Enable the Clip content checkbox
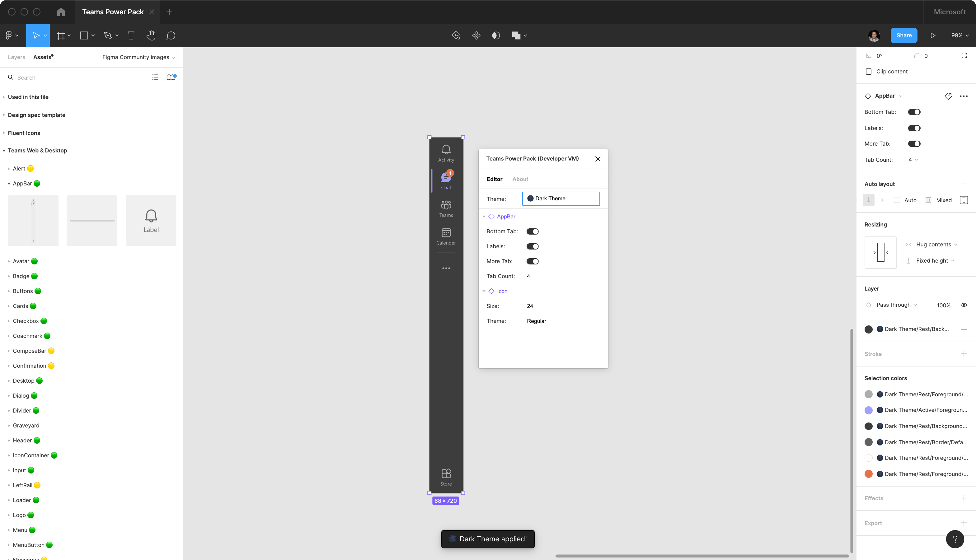 (868, 72)
